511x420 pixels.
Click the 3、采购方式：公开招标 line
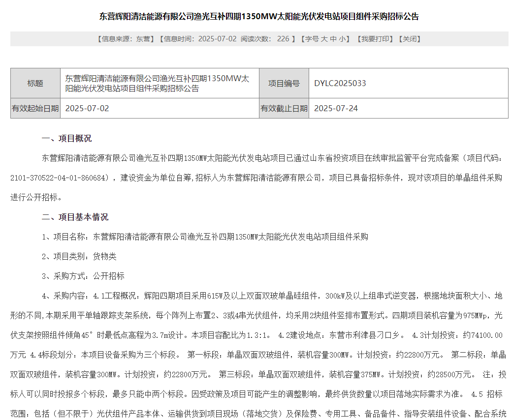pos(83,276)
